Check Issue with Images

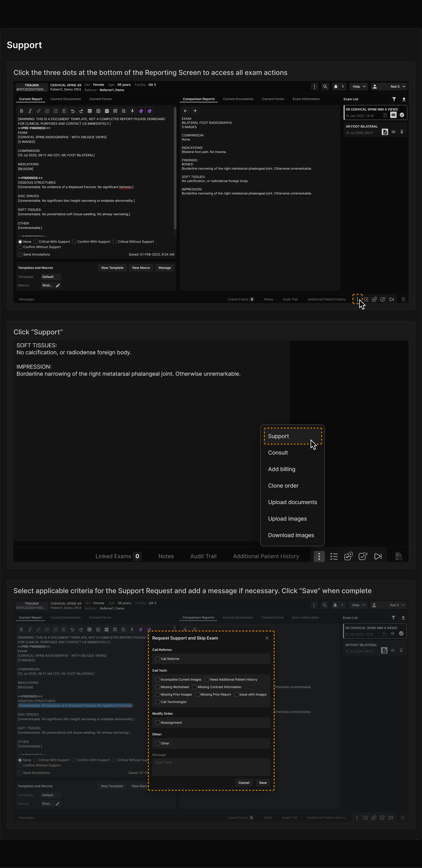pyautogui.click(x=236, y=694)
